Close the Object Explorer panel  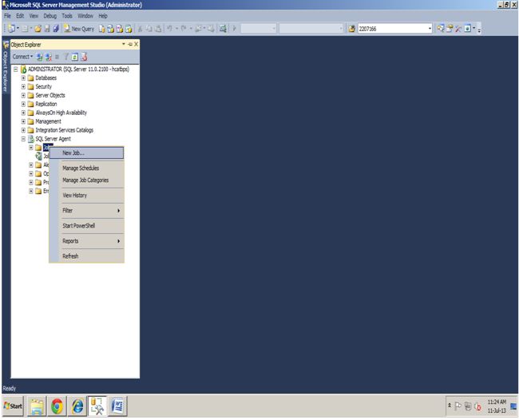click(136, 44)
